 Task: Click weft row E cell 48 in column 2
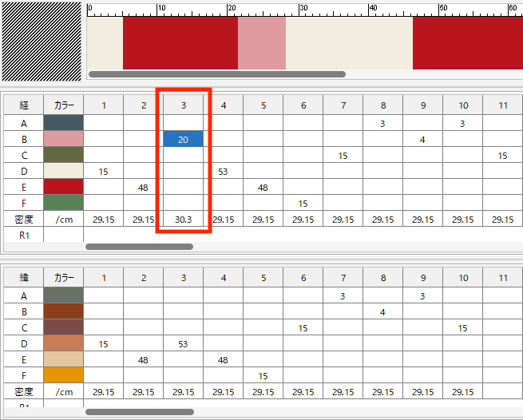144,359
